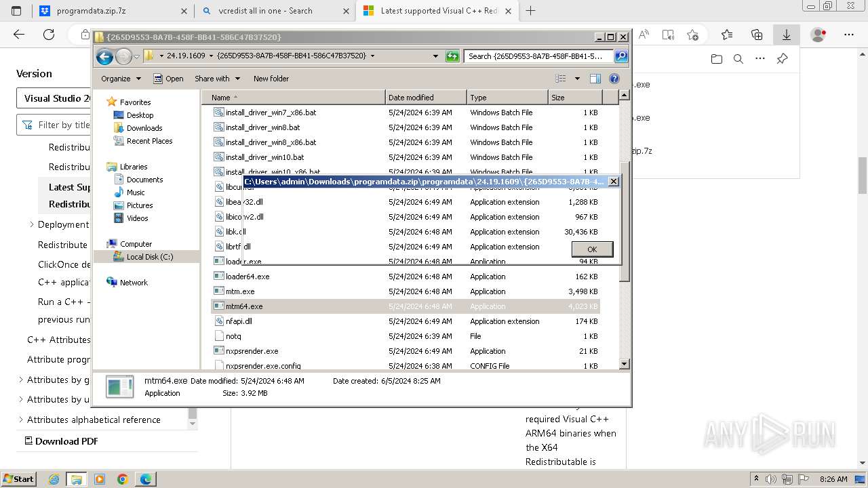Viewport: 868px width, 488px height.
Task: Click the browser Back arrow
Action: point(19,35)
